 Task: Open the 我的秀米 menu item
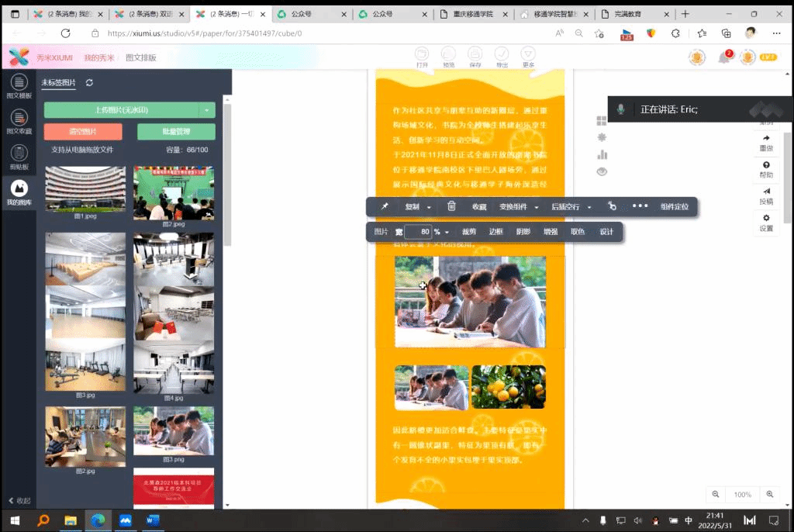[x=98, y=58]
